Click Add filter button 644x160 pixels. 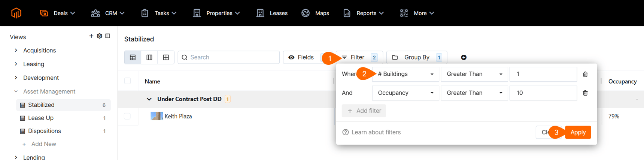pyautogui.click(x=364, y=111)
